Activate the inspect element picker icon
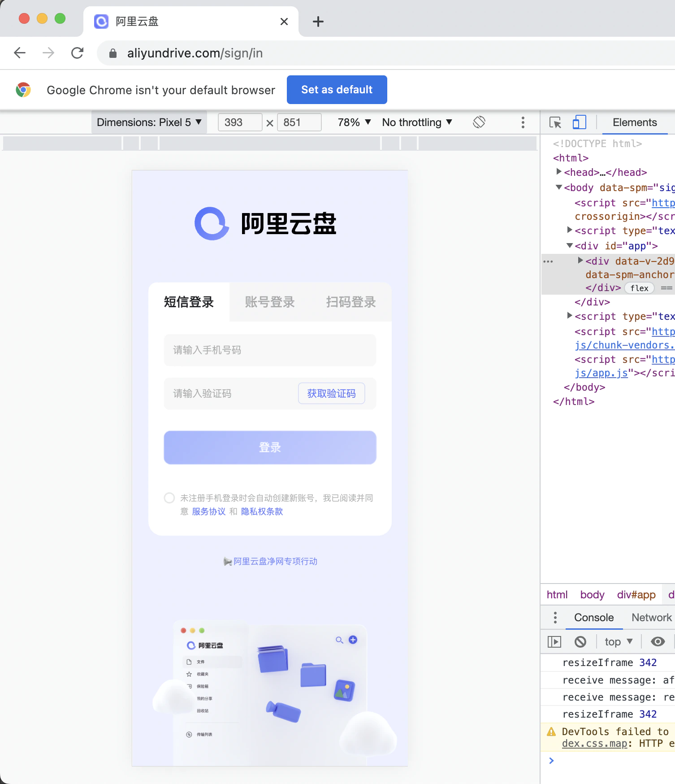This screenshot has height=784, width=675. point(555,122)
